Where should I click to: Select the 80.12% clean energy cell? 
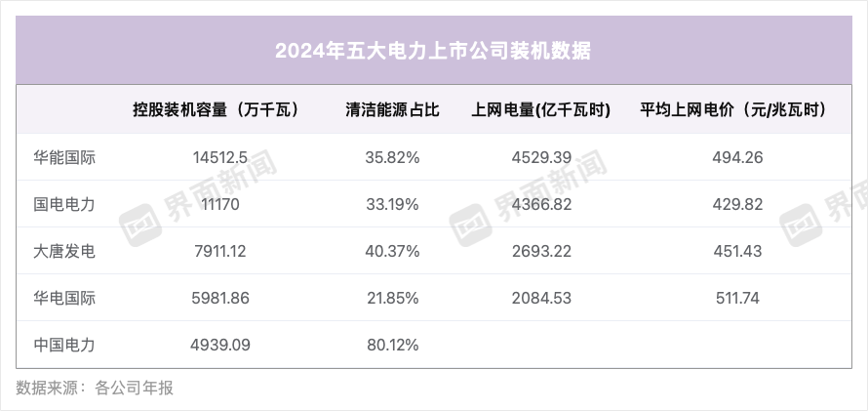click(392, 345)
